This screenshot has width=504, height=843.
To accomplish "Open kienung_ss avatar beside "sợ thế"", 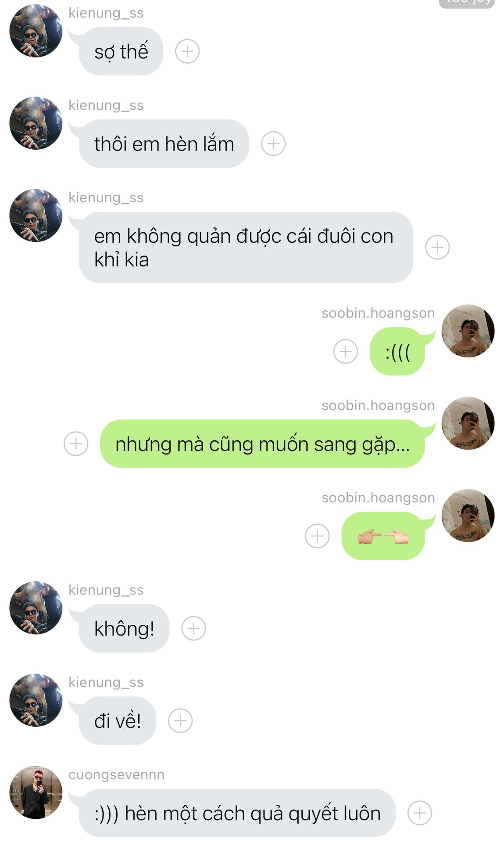I will pyautogui.click(x=36, y=31).
